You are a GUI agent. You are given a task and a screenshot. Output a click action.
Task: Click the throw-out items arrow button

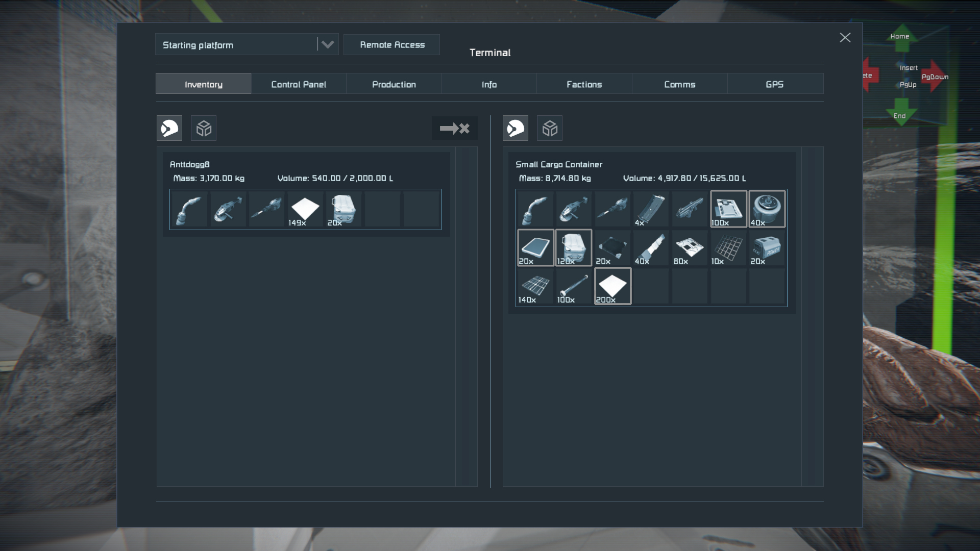point(454,128)
